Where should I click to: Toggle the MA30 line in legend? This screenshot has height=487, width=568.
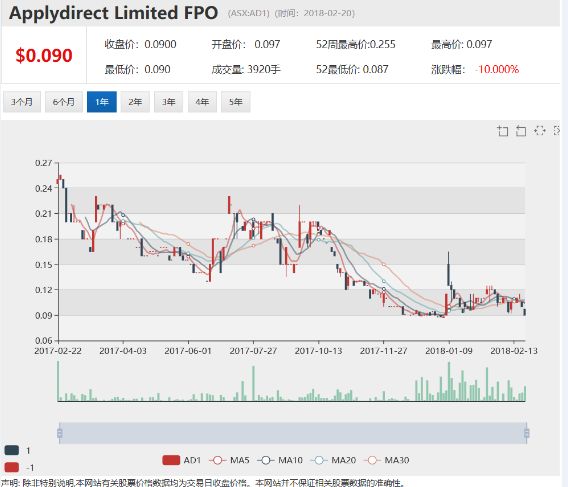click(x=387, y=460)
